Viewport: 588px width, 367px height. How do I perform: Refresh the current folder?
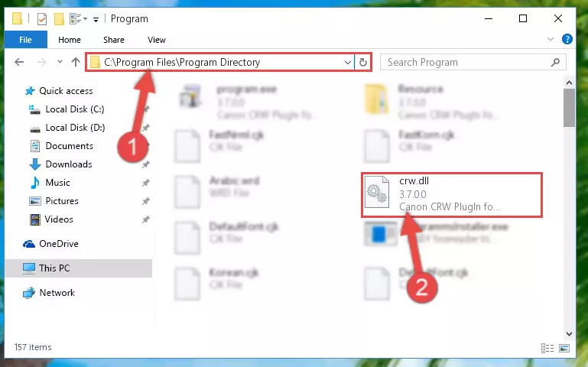pos(362,62)
